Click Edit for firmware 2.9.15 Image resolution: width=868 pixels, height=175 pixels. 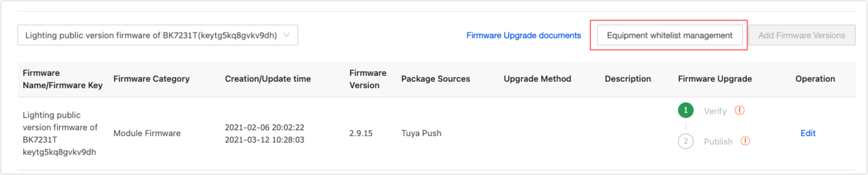[x=808, y=133]
